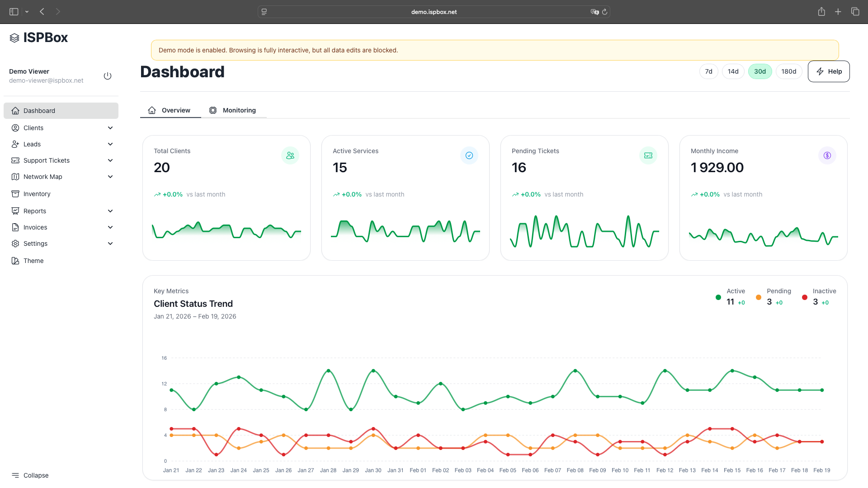
Task: Expand the Network Map section
Action: coord(42,177)
